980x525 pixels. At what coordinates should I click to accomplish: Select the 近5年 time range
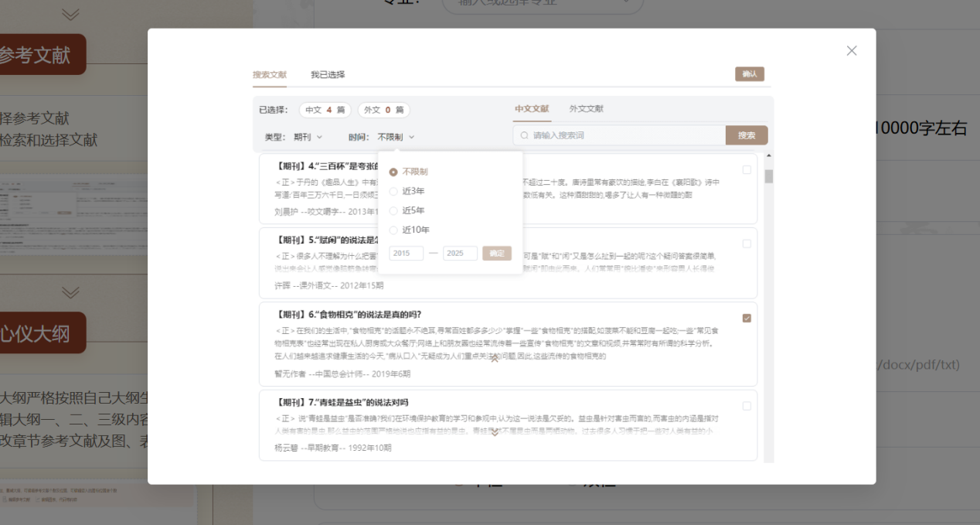tap(407, 210)
